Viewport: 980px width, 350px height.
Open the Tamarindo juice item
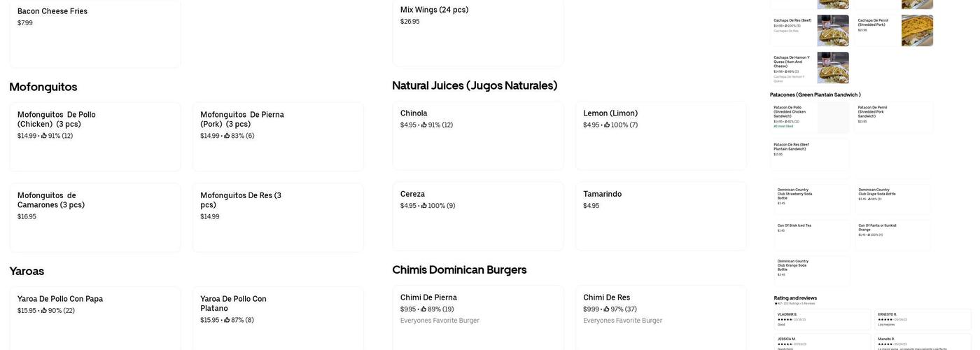pyautogui.click(x=661, y=216)
